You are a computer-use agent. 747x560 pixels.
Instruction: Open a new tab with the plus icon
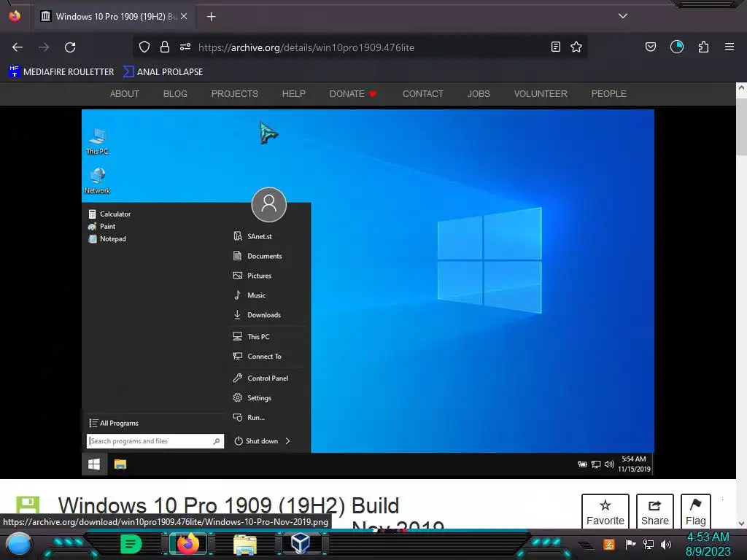tap(211, 17)
